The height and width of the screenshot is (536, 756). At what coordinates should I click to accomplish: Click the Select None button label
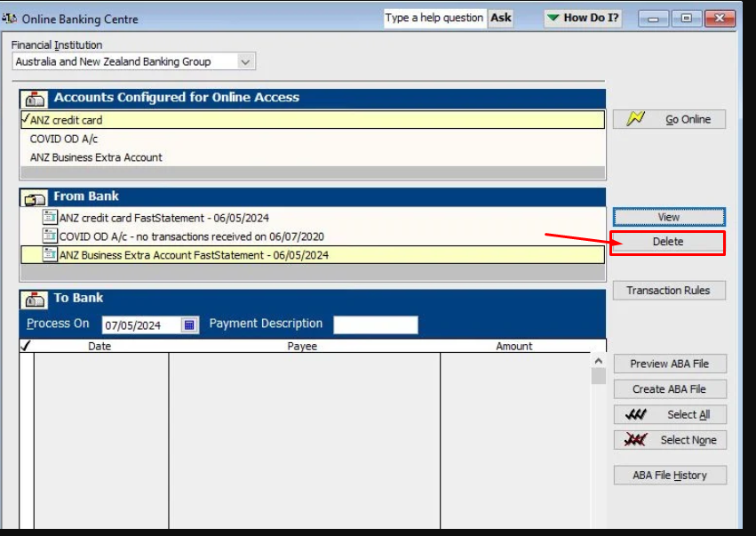pos(688,440)
